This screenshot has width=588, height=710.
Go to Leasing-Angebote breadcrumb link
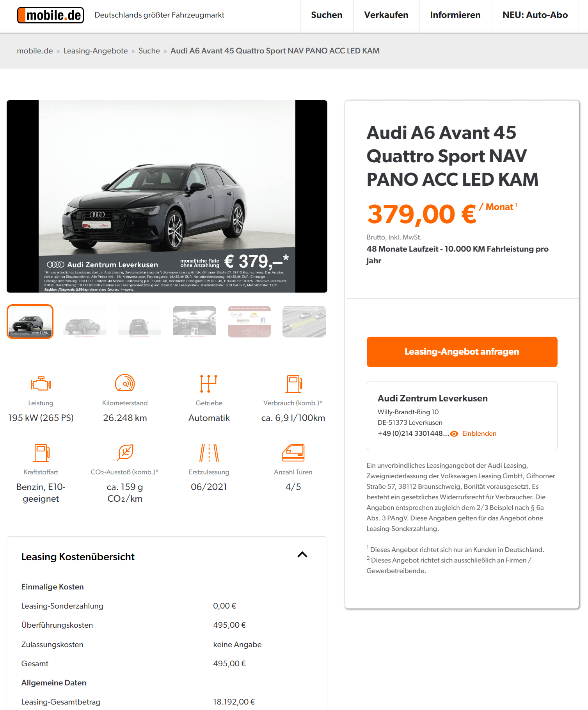tap(96, 51)
